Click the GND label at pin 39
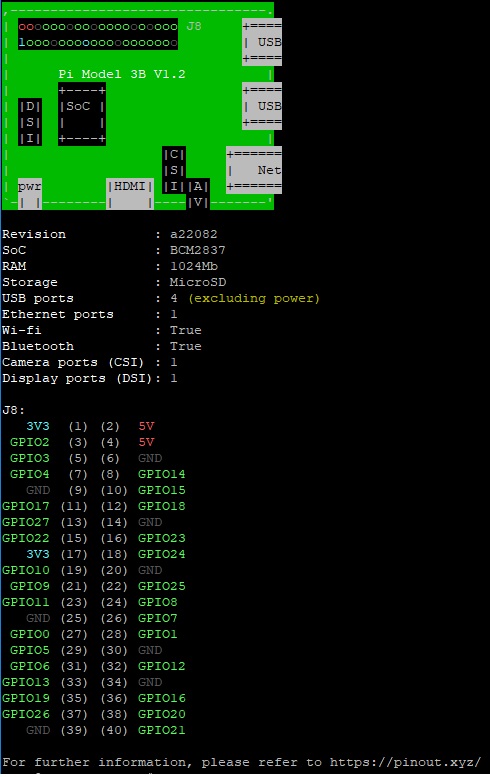 38,730
